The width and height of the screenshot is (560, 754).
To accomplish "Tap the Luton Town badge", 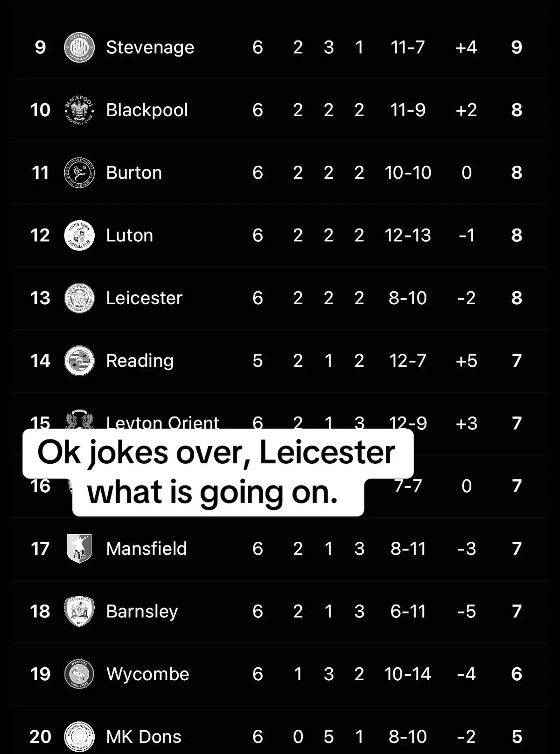I will click(79, 235).
